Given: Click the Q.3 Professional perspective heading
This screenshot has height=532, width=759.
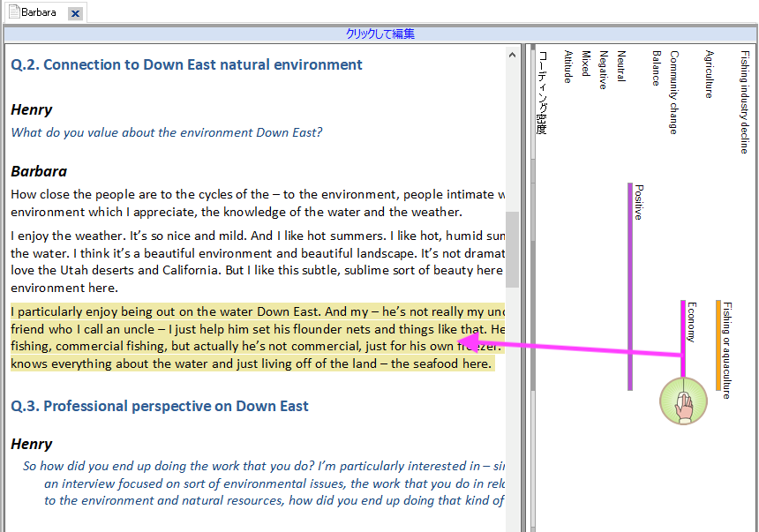Looking at the screenshot, I should [x=160, y=406].
